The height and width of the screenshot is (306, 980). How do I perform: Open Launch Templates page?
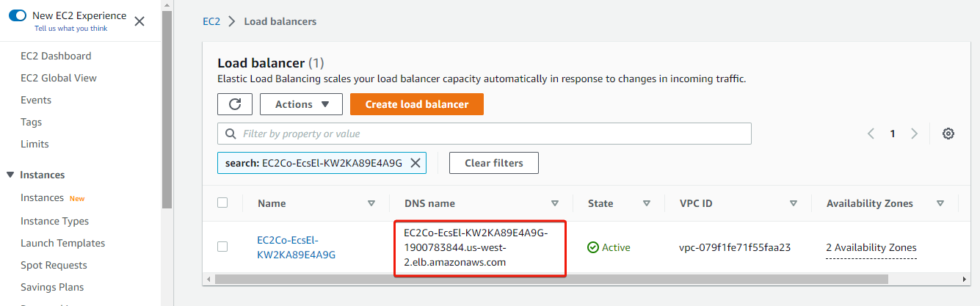[x=62, y=243]
